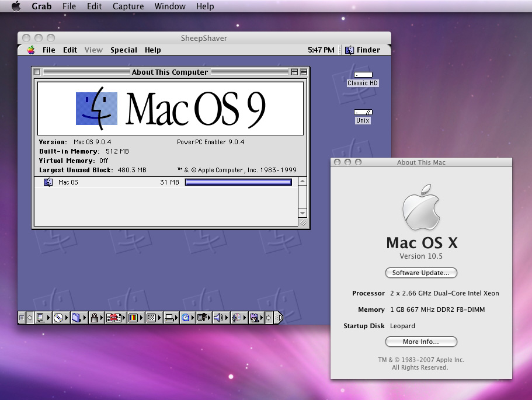Click the padlock control strip icon
Viewport: 532px width, 400px height.
coord(95,318)
